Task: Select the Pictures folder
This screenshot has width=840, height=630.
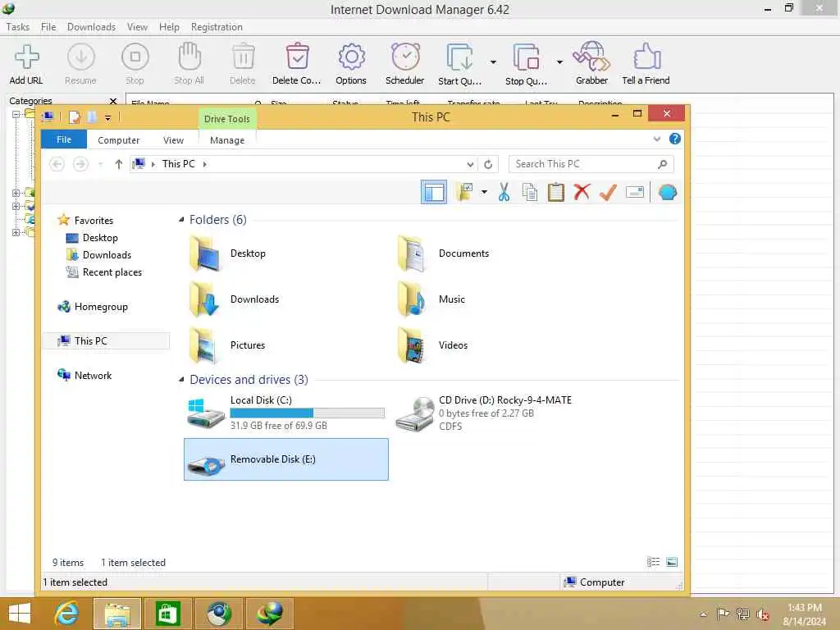Action: (x=248, y=345)
